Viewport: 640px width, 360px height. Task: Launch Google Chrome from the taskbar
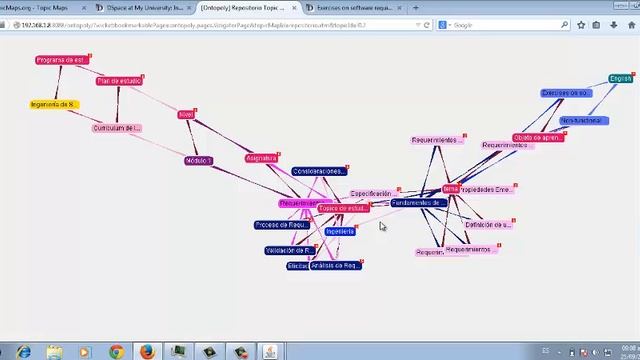pyautogui.click(x=117, y=351)
